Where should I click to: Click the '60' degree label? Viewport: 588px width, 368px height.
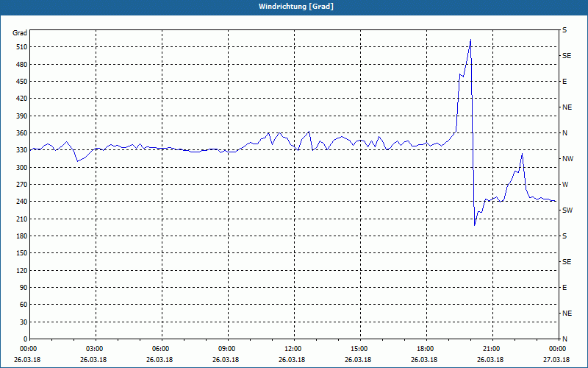click(23, 304)
